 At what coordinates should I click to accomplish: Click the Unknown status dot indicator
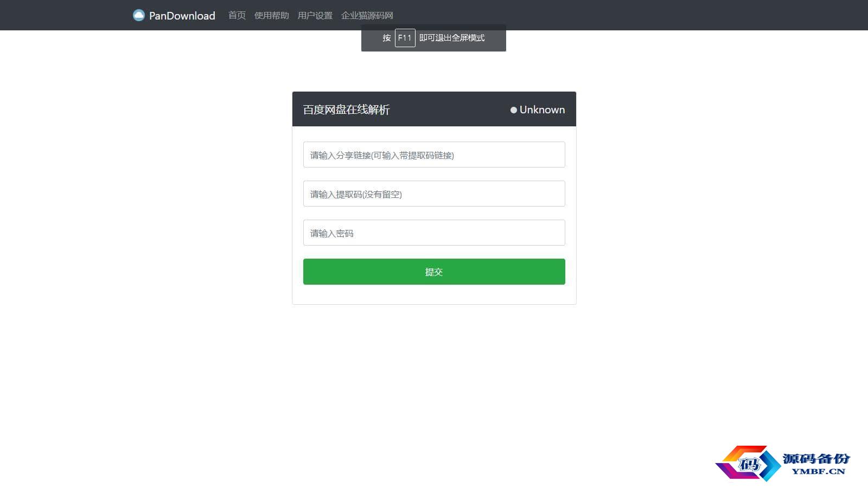[514, 110]
